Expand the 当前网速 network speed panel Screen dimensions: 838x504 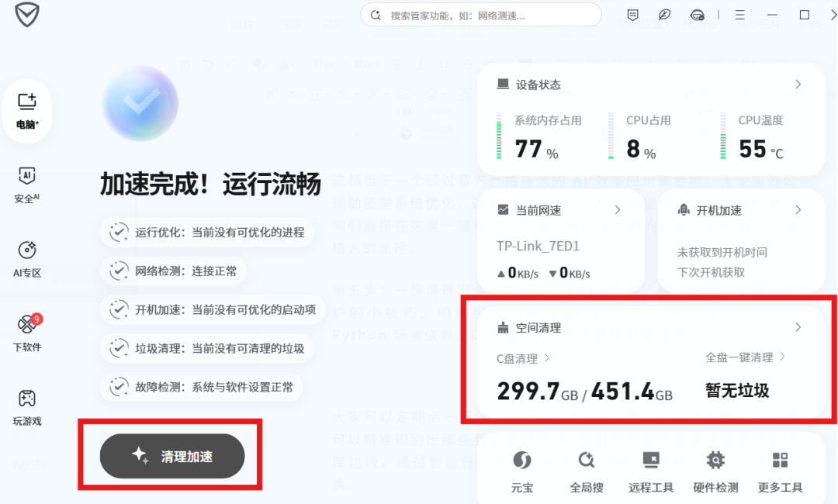pyautogui.click(x=618, y=209)
